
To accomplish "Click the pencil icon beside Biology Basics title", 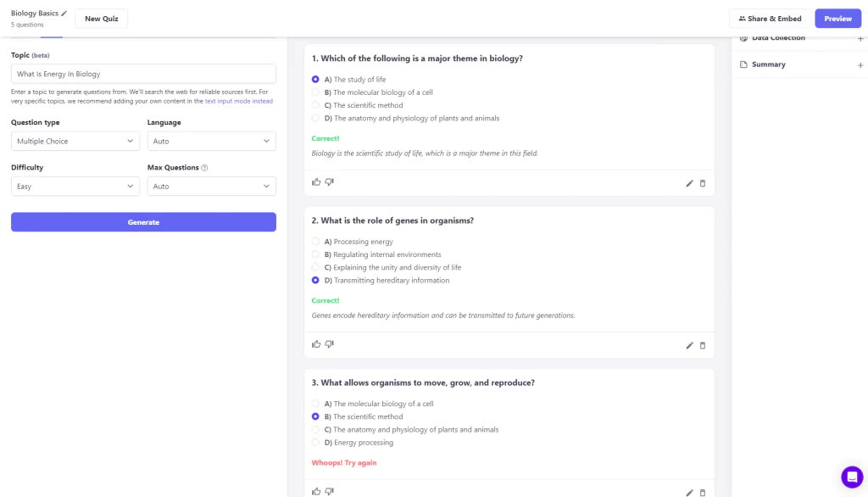I will point(64,14).
